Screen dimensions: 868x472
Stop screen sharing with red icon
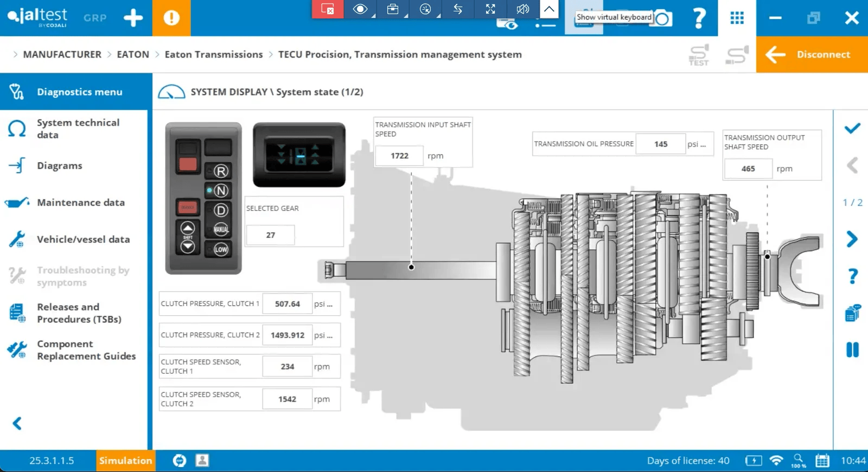(328, 9)
